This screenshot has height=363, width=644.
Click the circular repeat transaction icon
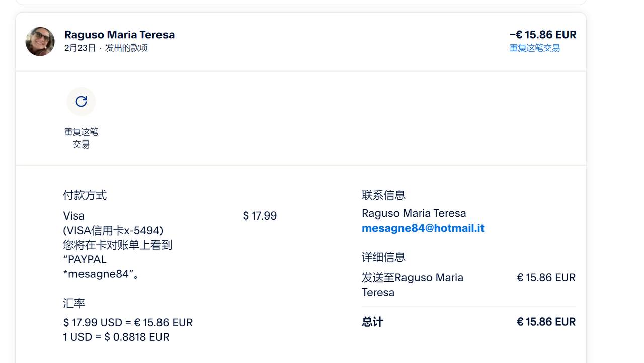(81, 102)
